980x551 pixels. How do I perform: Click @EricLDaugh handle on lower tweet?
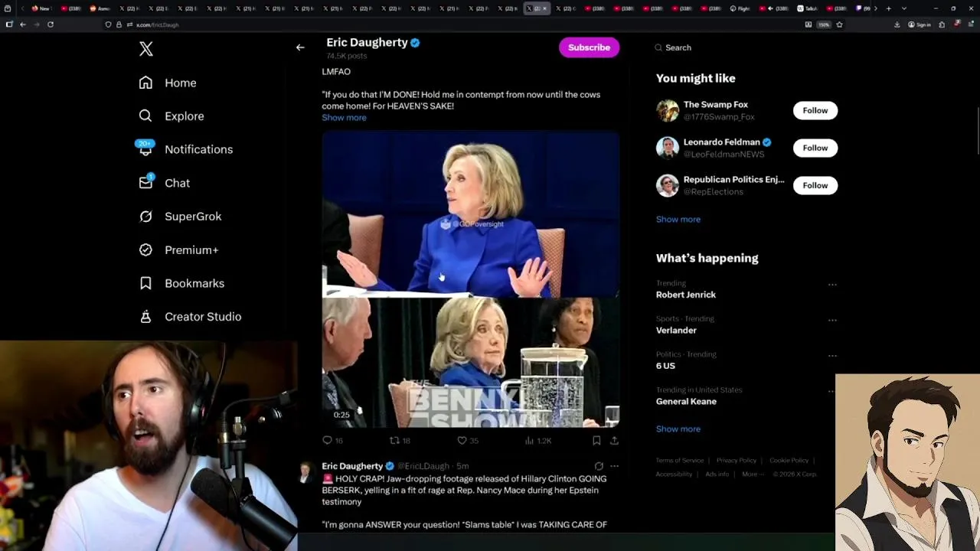(423, 466)
